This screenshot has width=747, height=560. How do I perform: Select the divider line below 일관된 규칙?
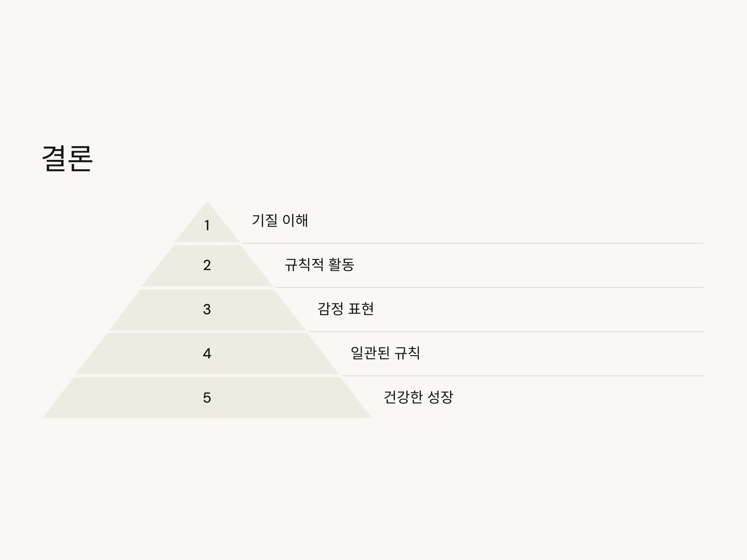point(522,376)
